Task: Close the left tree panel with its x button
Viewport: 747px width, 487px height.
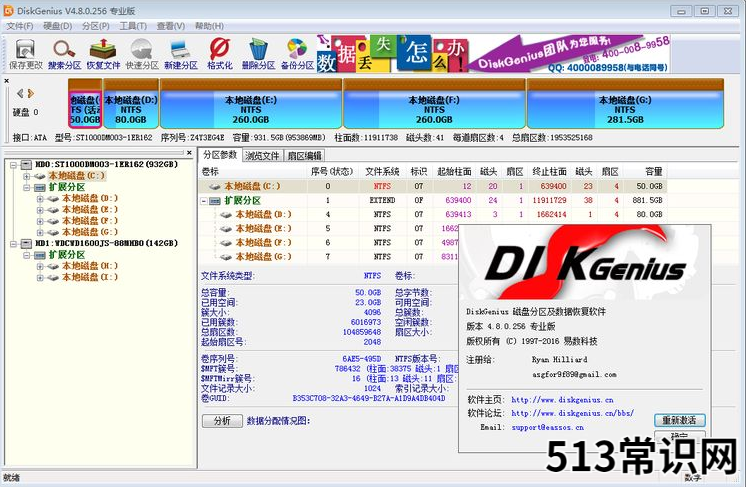Action: 189,153
